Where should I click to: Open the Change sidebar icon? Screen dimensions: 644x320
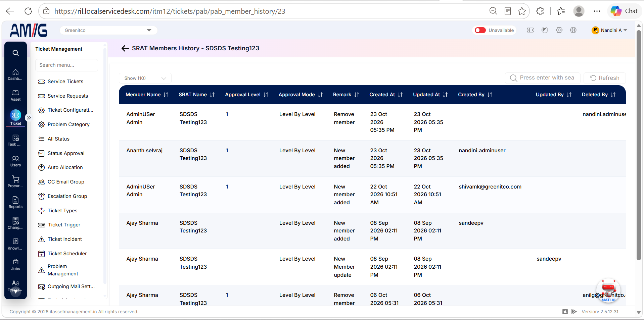15,223
